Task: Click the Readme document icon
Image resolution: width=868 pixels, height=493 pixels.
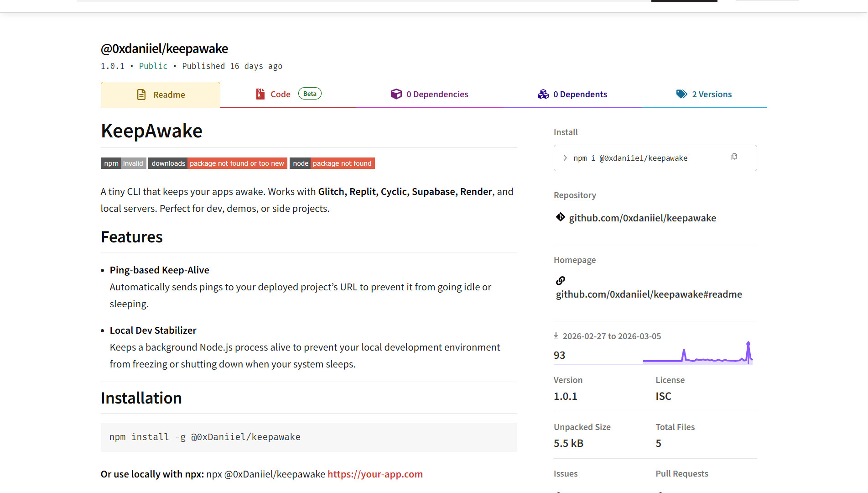Action: point(141,94)
